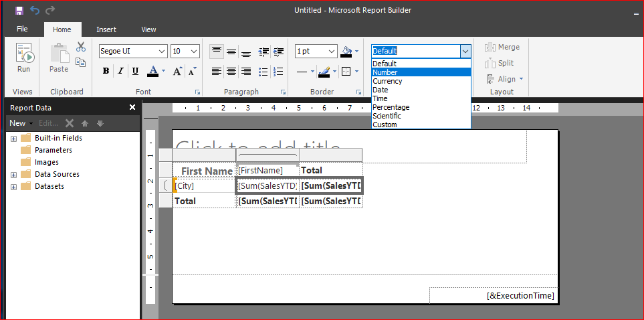Switch to the Insert ribbon tab
Screen dimensions: 644x320
[x=106, y=29]
